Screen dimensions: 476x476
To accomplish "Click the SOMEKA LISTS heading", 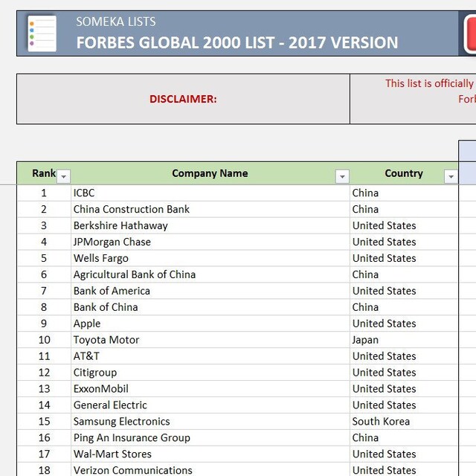I will [116, 22].
